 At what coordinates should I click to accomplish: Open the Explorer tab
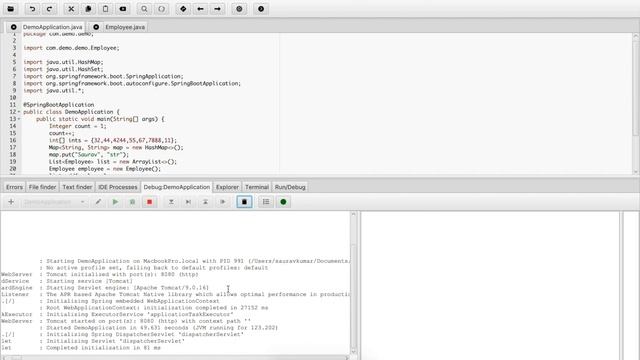point(227,187)
